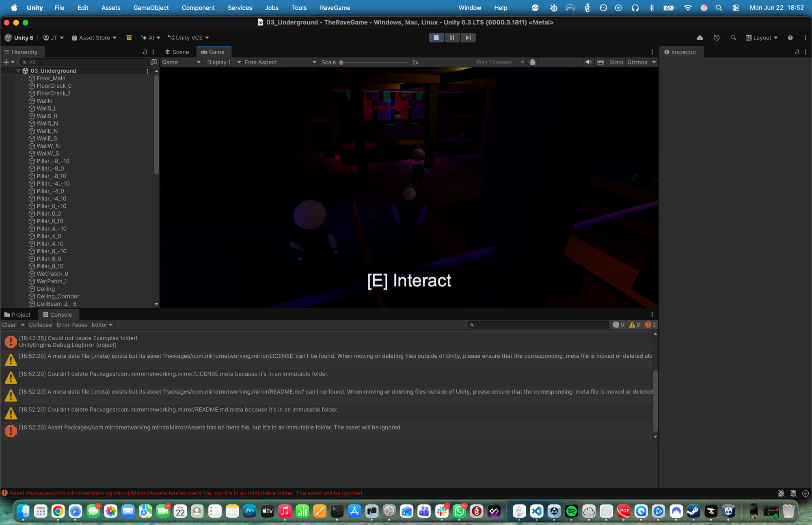812x525 pixels.
Task: Open the Free Aspect dropdown
Action: 280,62
